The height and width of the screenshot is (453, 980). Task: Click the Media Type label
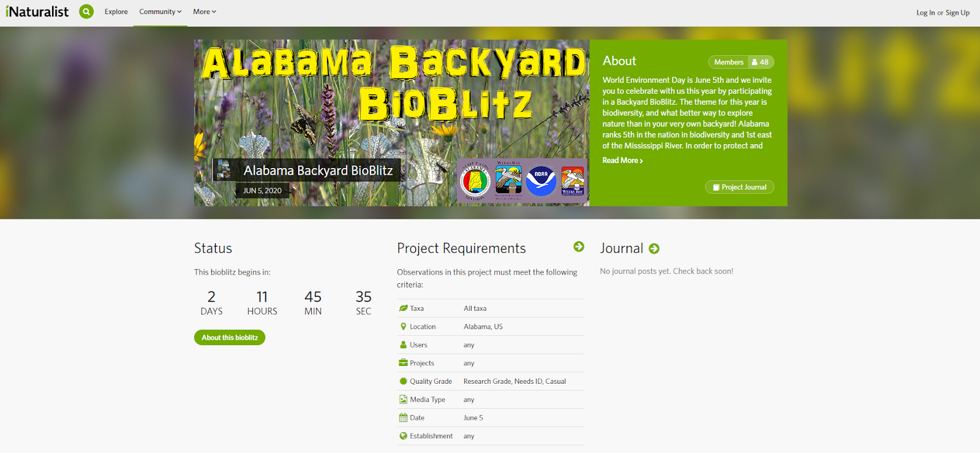tap(428, 400)
